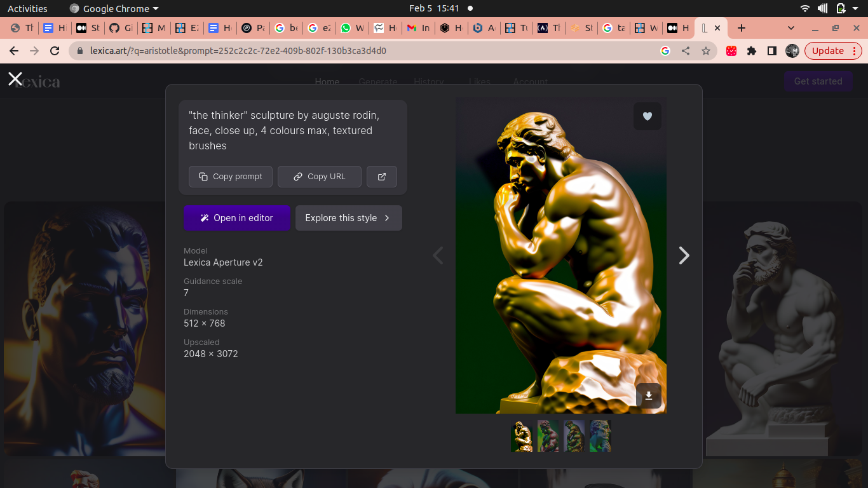Open Wi-Fi status in system tray
The image size is (868, 488).
coord(805,8)
